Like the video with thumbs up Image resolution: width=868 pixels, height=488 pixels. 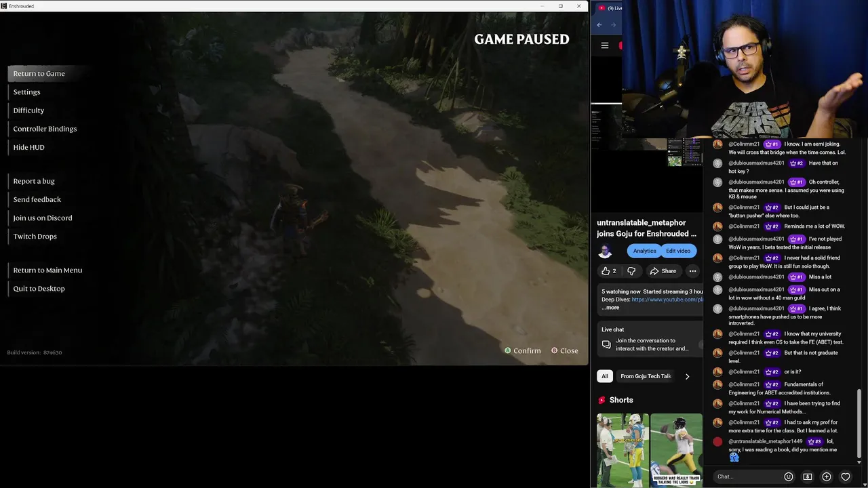click(x=609, y=271)
